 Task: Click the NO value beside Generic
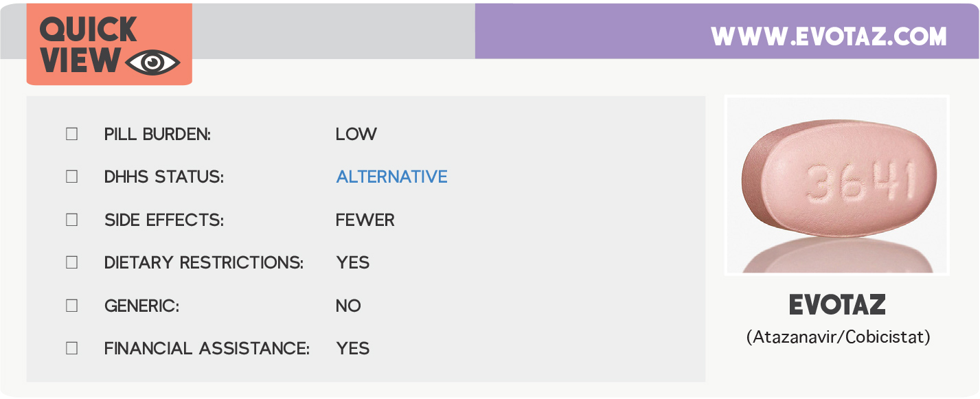pos(348,306)
